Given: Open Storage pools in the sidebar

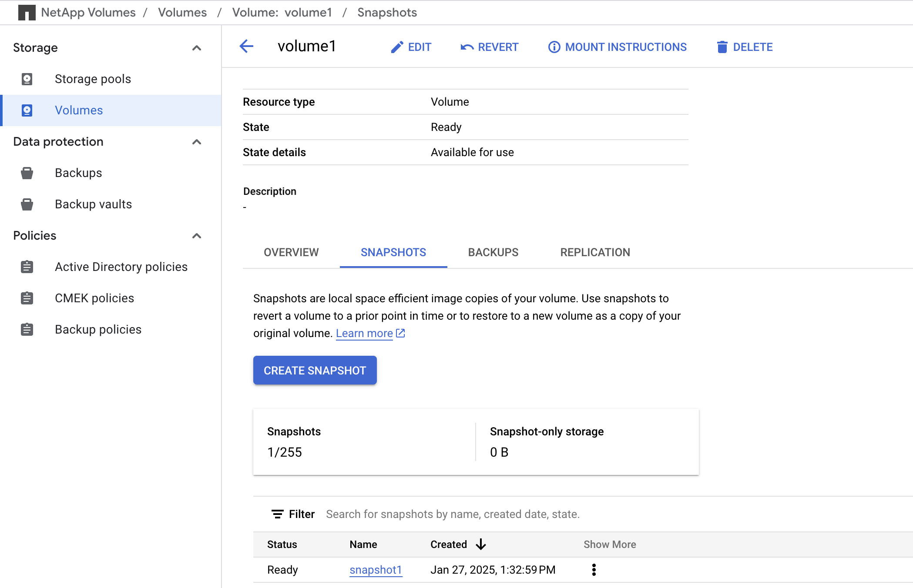Looking at the screenshot, I should [x=93, y=79].
